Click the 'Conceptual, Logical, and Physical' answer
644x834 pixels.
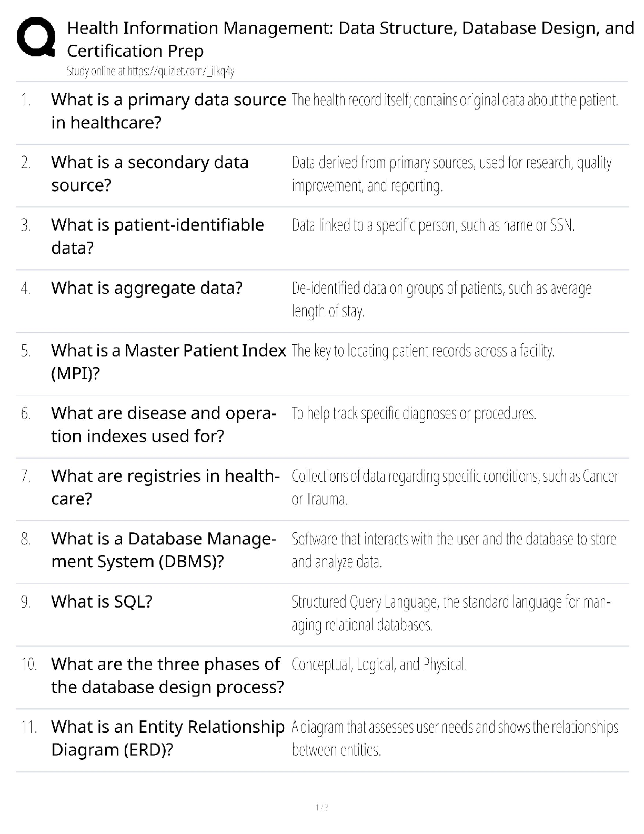(x=379, y=664)
